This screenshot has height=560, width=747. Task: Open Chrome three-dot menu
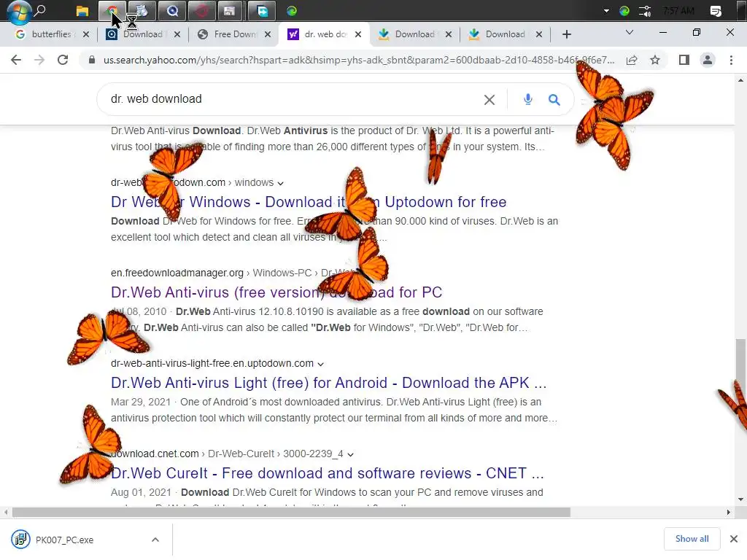click(x=731, y=60)
